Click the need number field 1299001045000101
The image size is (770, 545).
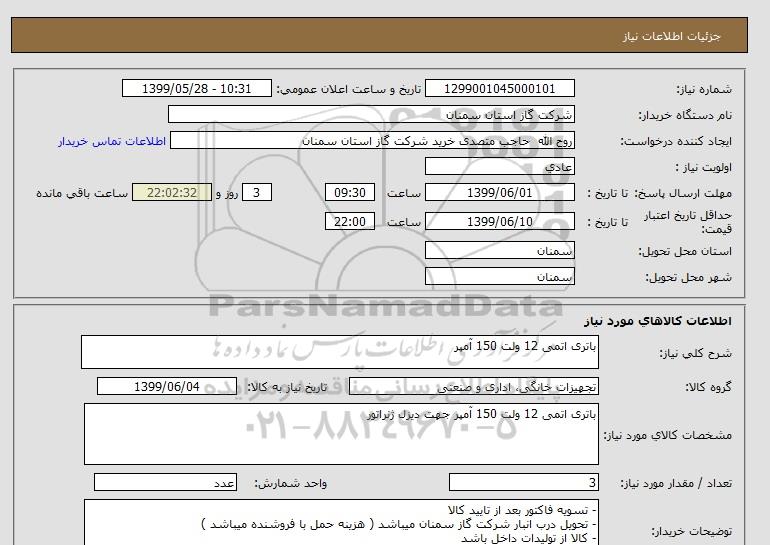[x=499, y=88]
